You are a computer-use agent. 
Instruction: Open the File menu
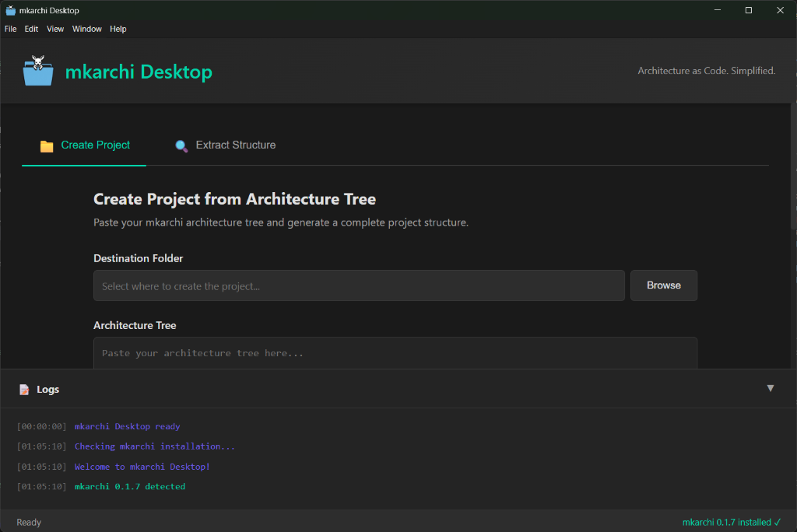point(10,29)
